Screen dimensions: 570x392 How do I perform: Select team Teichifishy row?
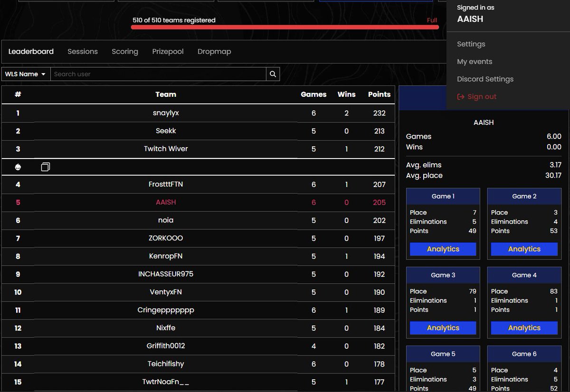pos(198,364)
